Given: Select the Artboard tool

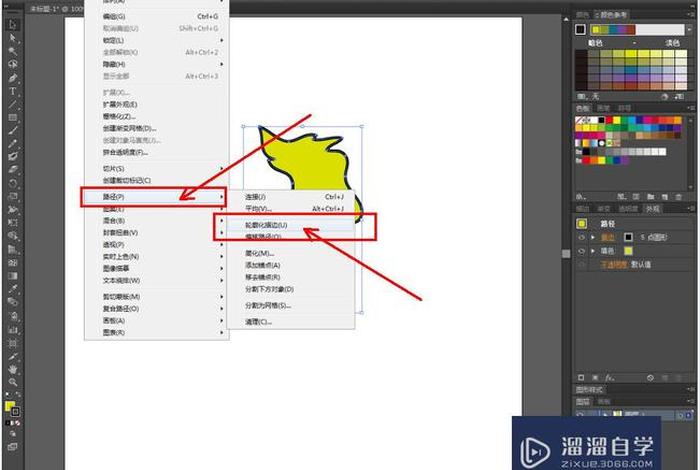Looking at the screenshot, I should (12, 343).
